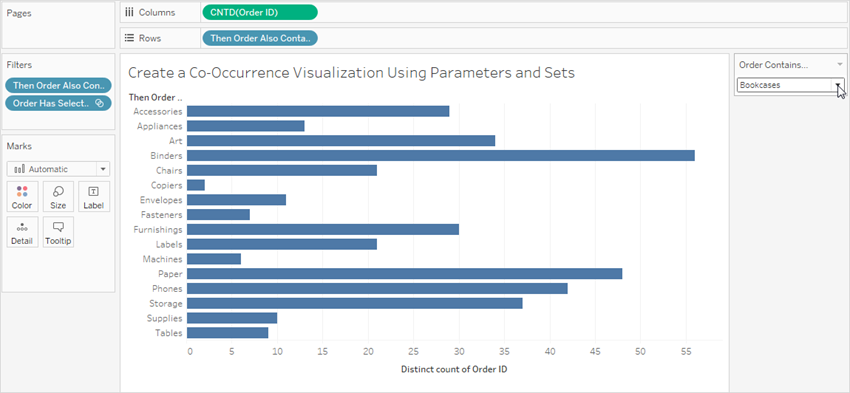The height and width of the screenshot is (393, 850).
Task: Click the Appliances row label
Action: tap(160, 126)
